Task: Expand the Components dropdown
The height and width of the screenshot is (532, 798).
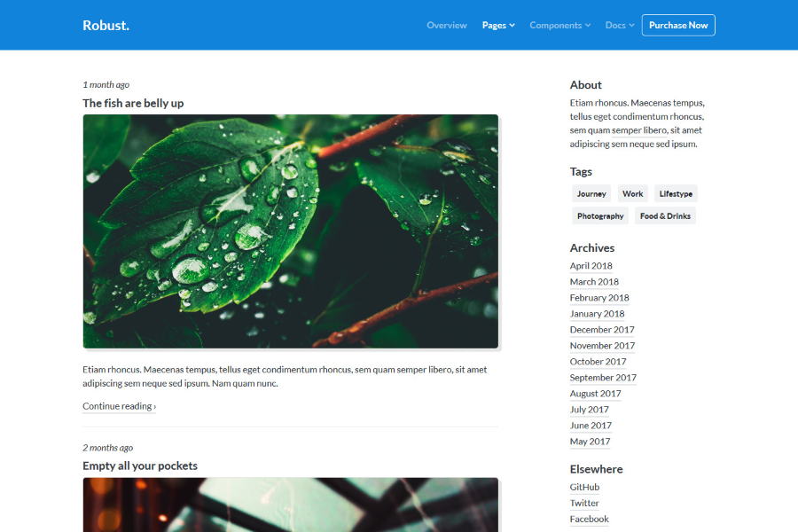Action: point(559,25)
